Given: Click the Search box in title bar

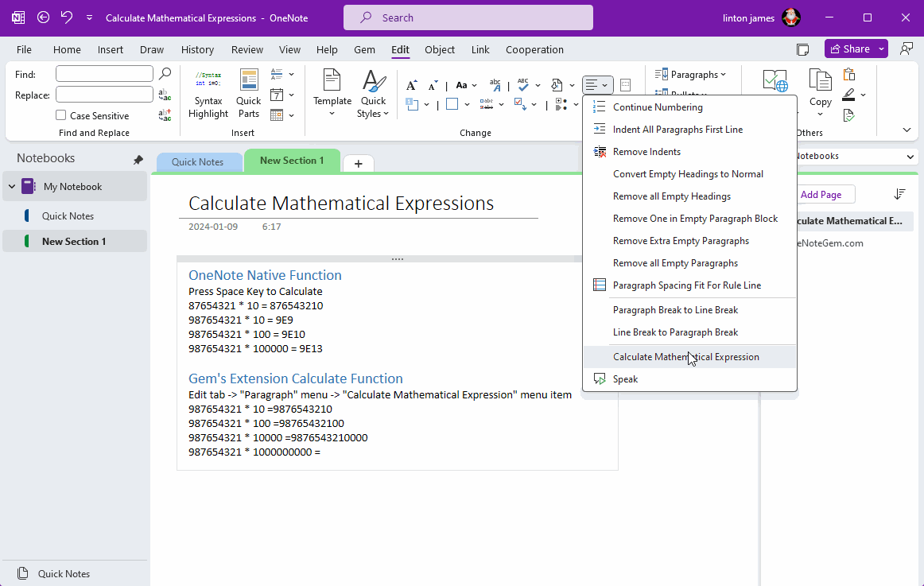Looking at the screenshot, I should 468,17.
